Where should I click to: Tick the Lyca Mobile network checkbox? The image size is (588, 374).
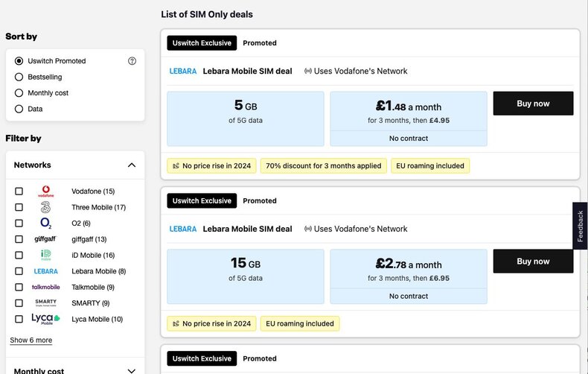point(19,319)
